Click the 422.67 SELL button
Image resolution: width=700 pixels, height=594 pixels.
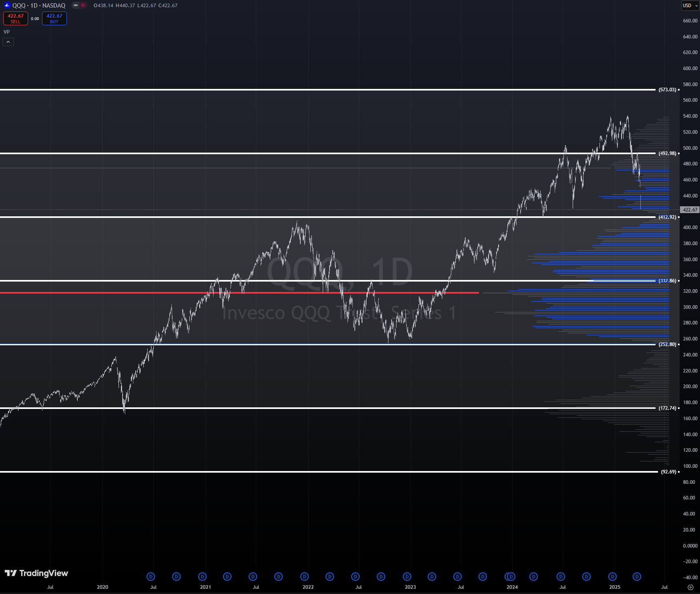pyautogui.click(x=16, y=18)
